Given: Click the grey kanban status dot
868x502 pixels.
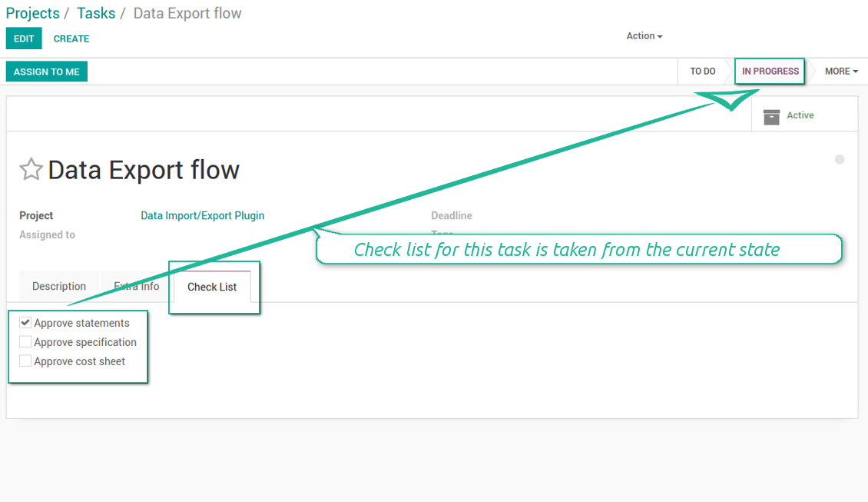Looking at the screenshot, I should pos(840,159).
